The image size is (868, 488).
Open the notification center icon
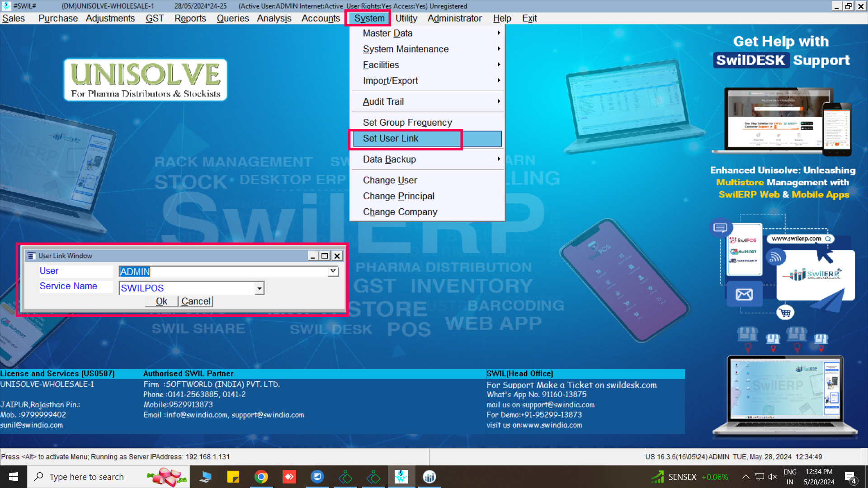click(x=850, y=477)
